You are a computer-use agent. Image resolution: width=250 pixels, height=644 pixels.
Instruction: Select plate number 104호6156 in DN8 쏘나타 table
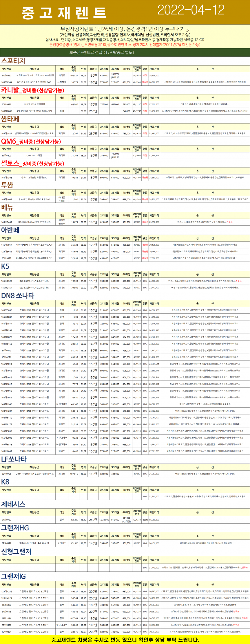pyautogui.click(x=6, y=344)
